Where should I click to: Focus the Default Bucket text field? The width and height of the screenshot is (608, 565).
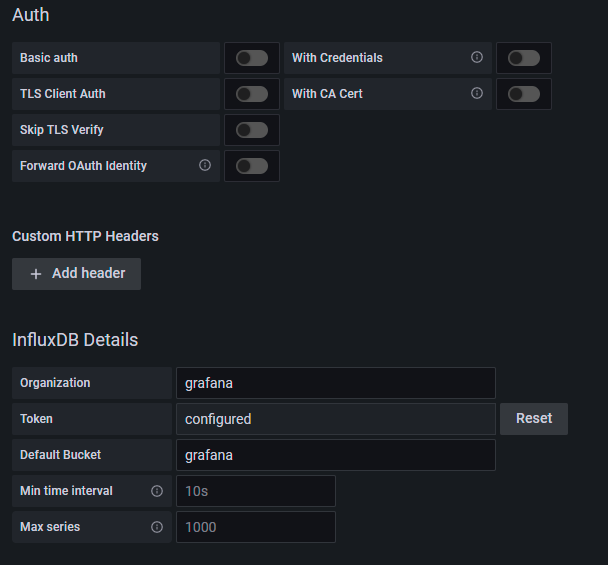point(335,455)
